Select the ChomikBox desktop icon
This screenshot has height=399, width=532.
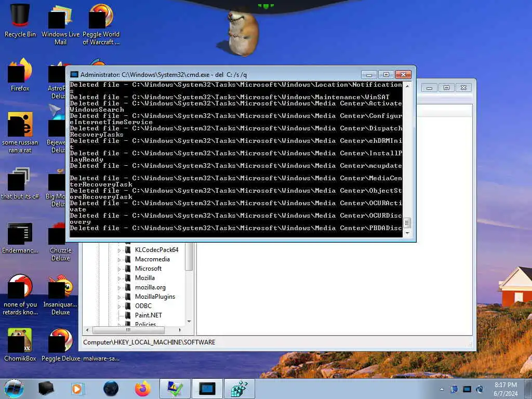click(x=20, y=345)
